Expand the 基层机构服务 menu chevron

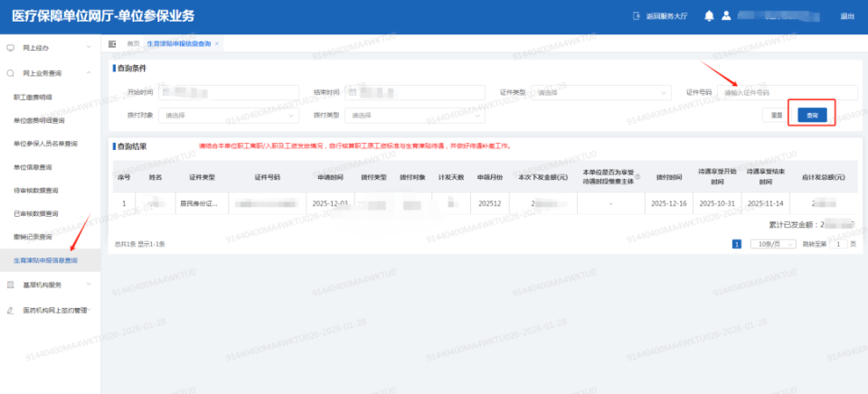point(89,285)
